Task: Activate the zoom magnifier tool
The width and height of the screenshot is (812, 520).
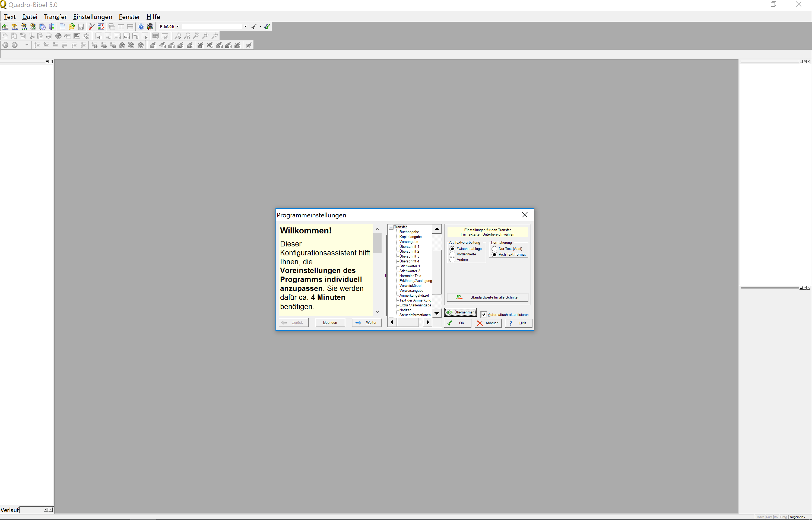Action: click(x=178, y=36)
